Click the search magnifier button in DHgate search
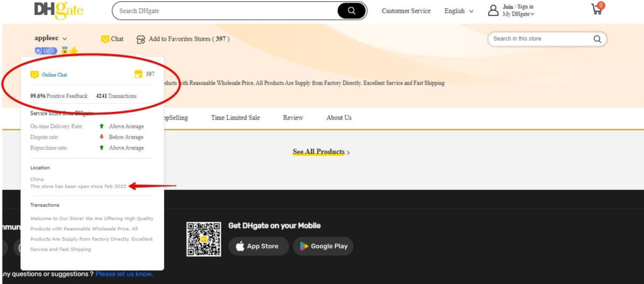 [x=352, y=11]
